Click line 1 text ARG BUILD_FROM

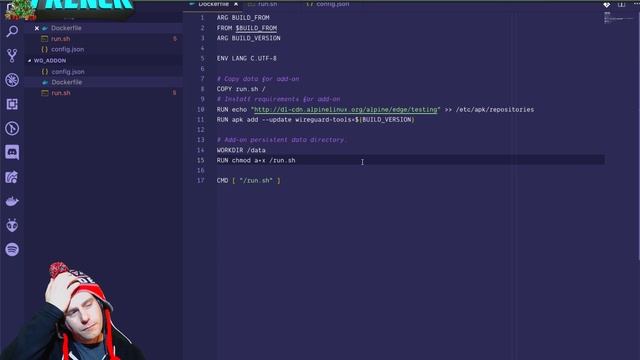click(x=243, y=18)
